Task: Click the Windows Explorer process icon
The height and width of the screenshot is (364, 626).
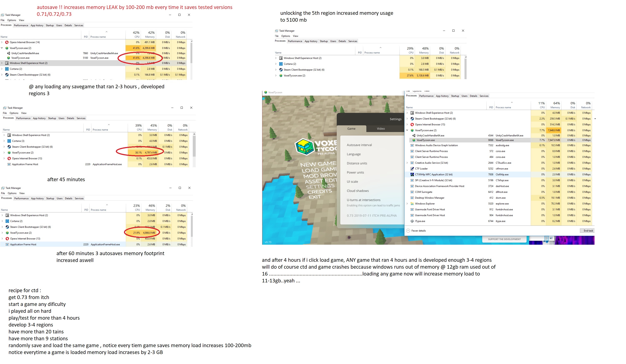Action: (x=412, y=203)
